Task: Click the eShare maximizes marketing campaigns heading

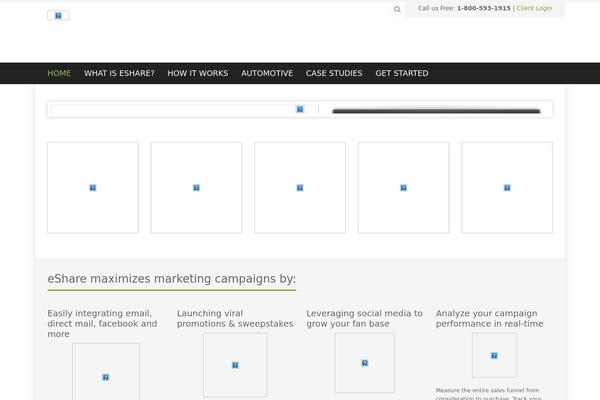Action: point(171,279)
